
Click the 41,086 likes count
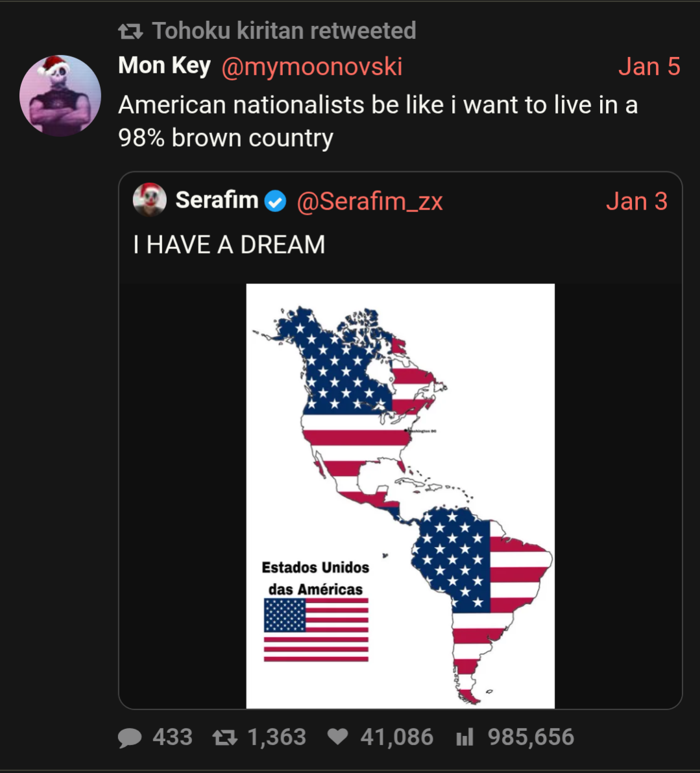396,737
